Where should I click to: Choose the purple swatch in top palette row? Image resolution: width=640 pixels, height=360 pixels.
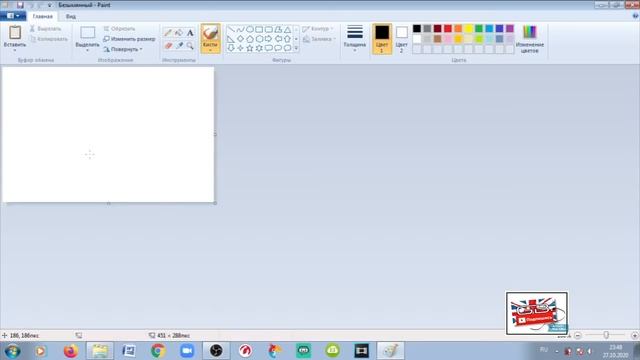click(x=510, y=28)
